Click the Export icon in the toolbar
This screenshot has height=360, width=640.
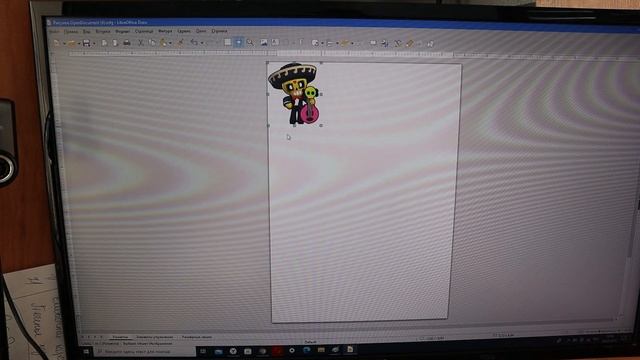click(x=104, y=43)
